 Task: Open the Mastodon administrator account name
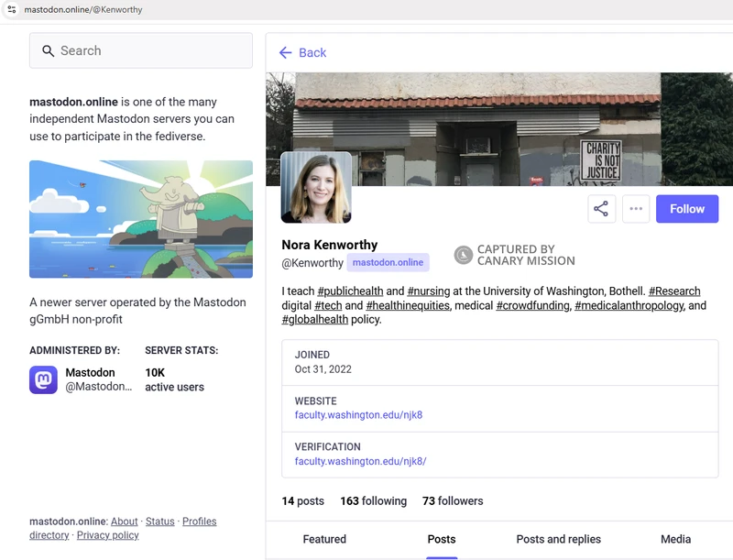coord(90,372)
